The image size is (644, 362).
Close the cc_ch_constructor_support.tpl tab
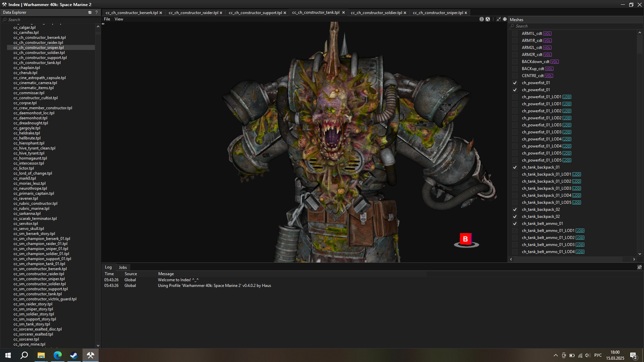point(285,13)
